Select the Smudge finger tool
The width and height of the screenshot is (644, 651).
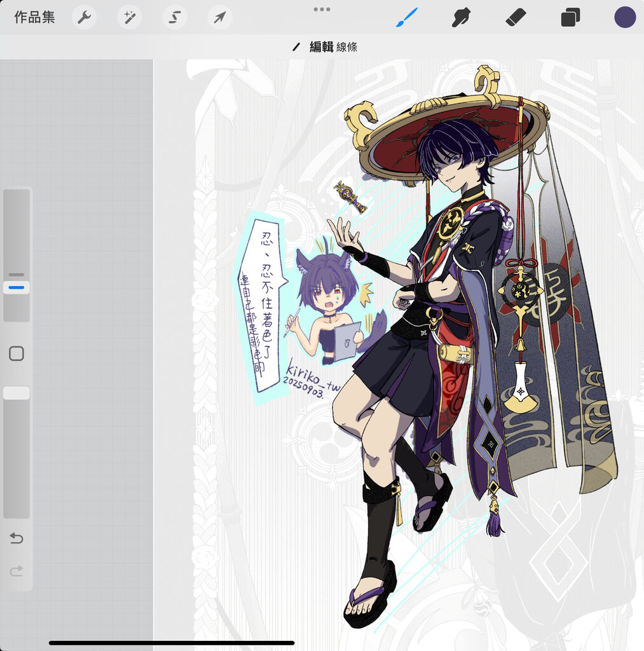tap(461, 17)
